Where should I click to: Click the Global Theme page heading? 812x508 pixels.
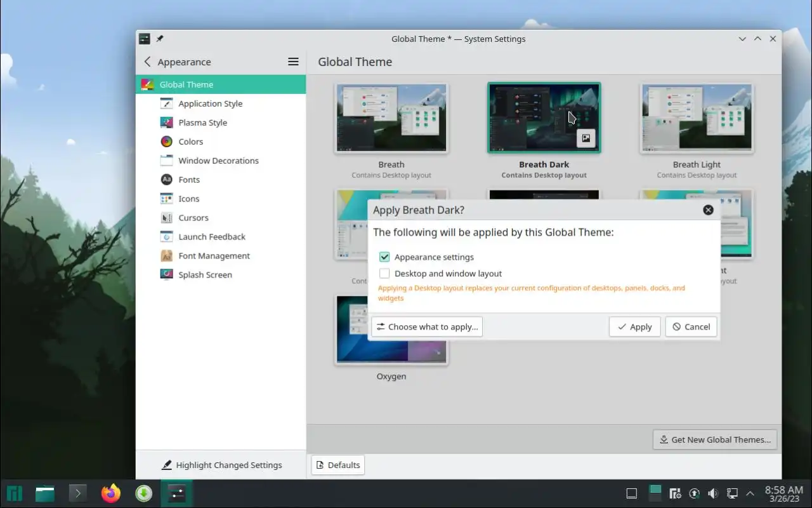355,62
